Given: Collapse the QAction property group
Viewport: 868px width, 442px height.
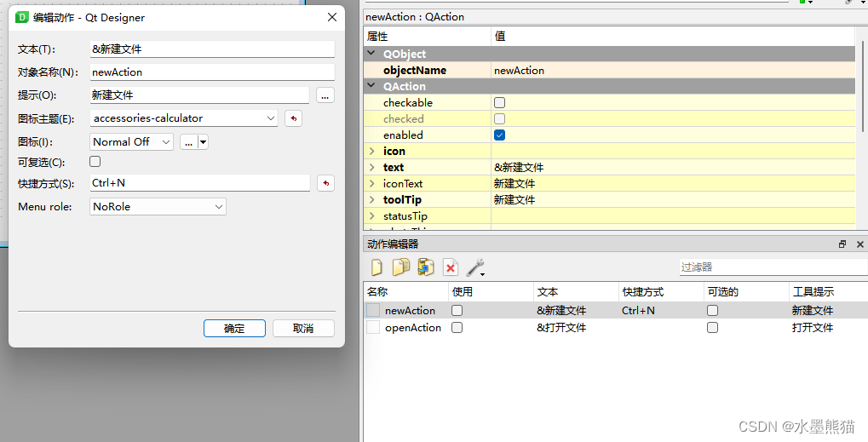Looking at the screenshot, I should (371, 86).
